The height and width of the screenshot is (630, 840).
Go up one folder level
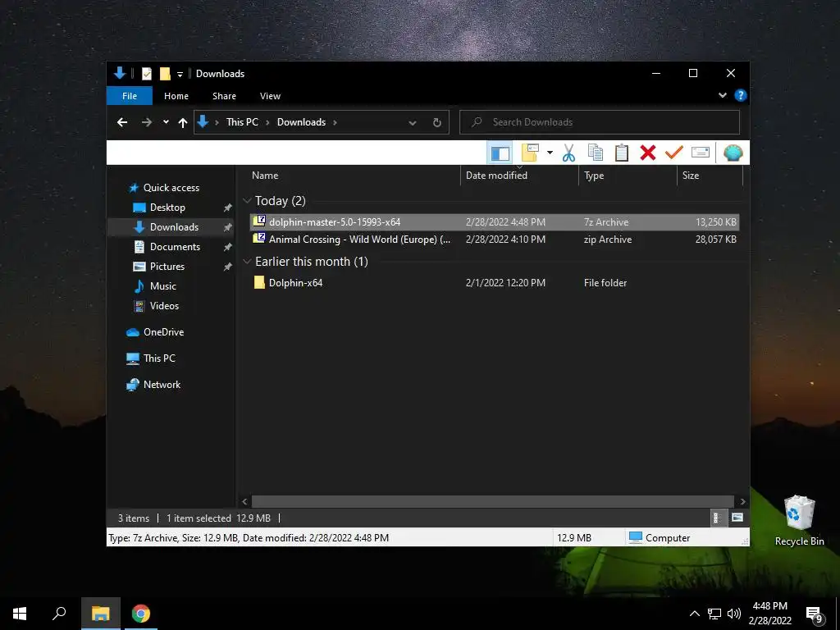coord(183,123)
